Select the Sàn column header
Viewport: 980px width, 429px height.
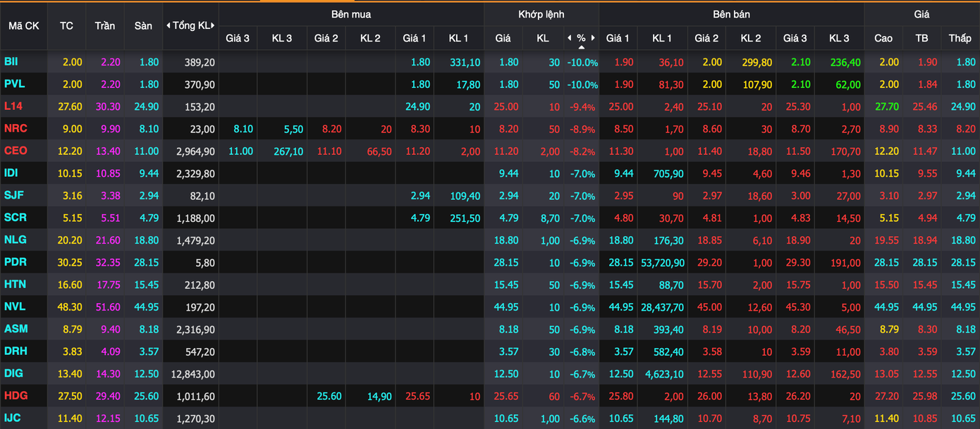click(143, 25)
